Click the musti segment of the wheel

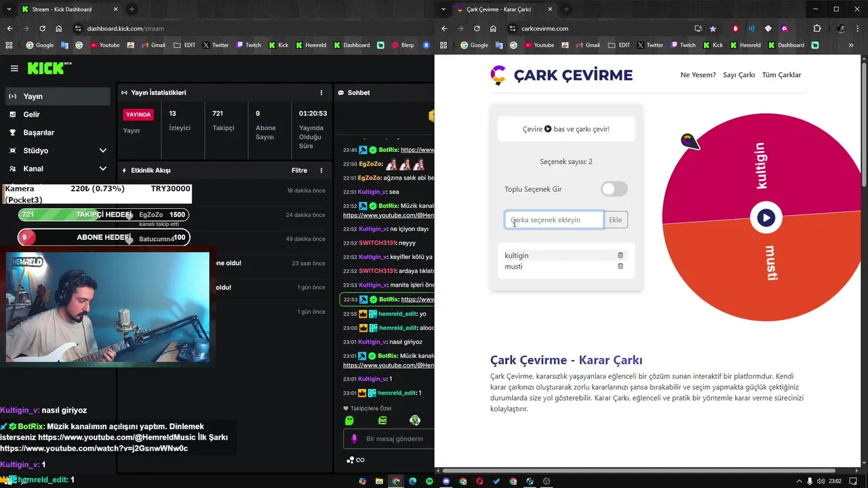tap(772, 263)
